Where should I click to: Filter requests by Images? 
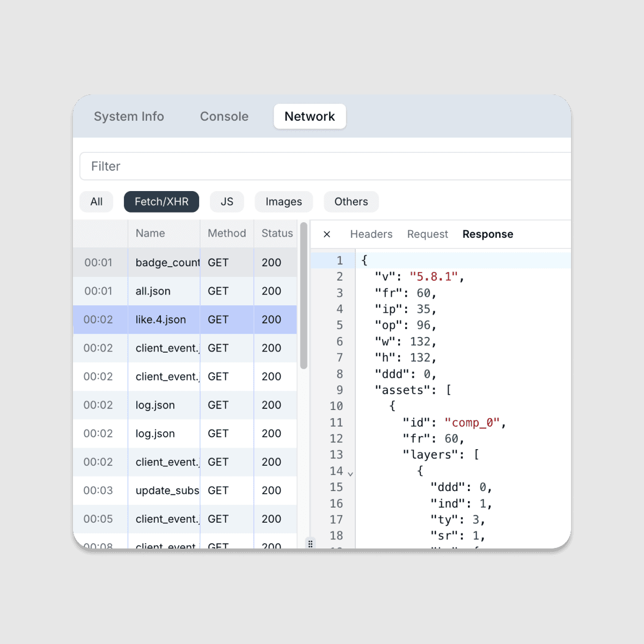(x=283, y=202)
